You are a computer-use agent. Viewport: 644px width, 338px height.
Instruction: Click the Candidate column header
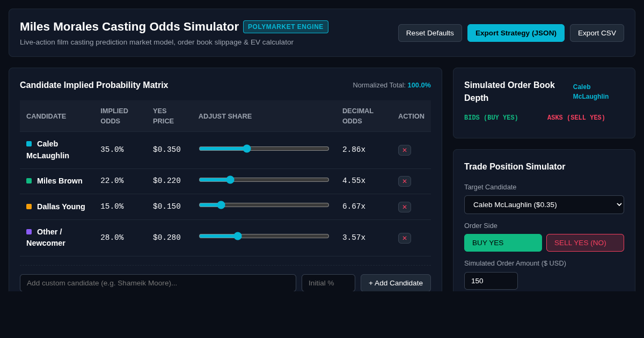(46, 116)
